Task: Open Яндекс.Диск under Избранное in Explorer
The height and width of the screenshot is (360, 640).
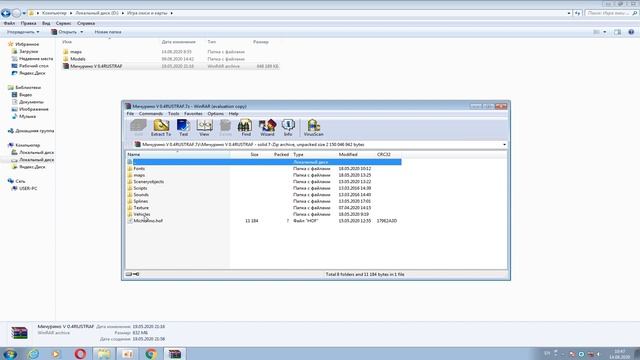Action: [x=32, y=73]
